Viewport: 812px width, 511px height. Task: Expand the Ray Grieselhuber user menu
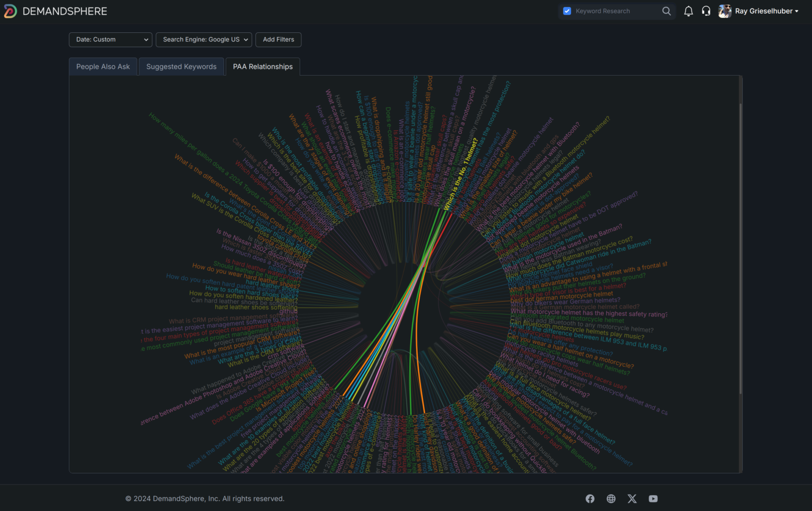coord(767,11)
